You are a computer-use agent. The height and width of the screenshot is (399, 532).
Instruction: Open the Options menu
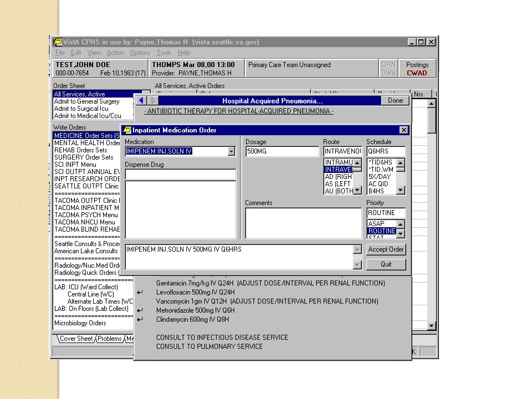pyautogui.click(x=140, y=53)
